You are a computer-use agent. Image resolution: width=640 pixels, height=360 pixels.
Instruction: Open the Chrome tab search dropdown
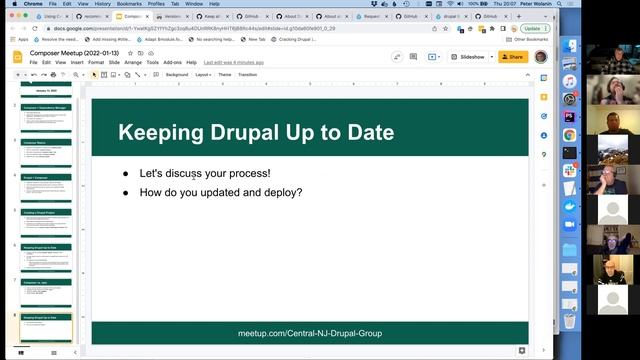point(546,16)
